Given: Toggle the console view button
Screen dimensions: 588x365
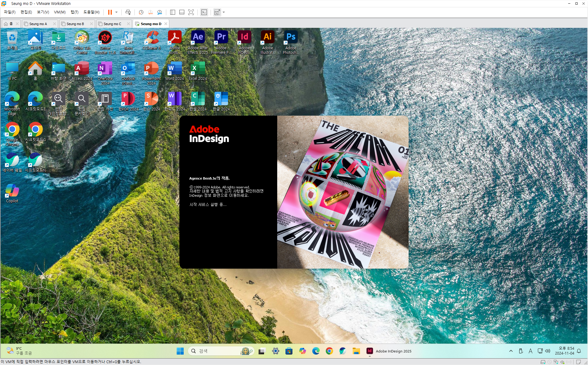Looking at the screenshot, I should coord(204,12).
